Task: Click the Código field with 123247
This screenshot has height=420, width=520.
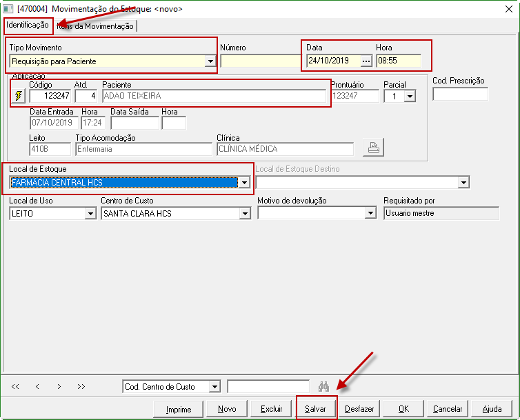Action: 50,96
